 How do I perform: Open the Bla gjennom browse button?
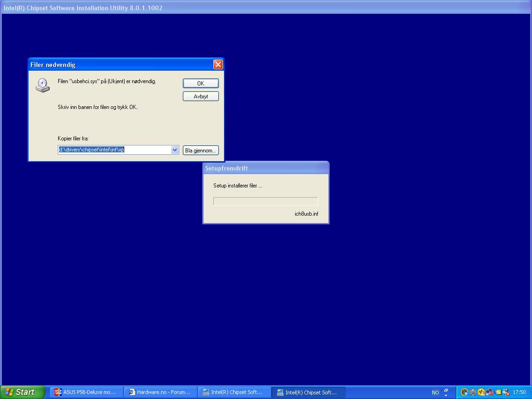(200, 150)
